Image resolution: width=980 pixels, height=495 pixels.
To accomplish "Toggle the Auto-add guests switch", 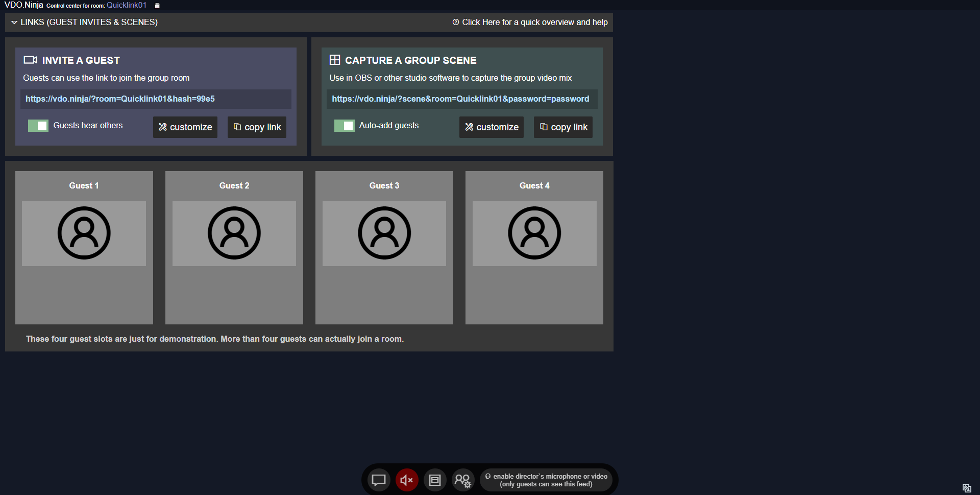I will click(345, 126).
